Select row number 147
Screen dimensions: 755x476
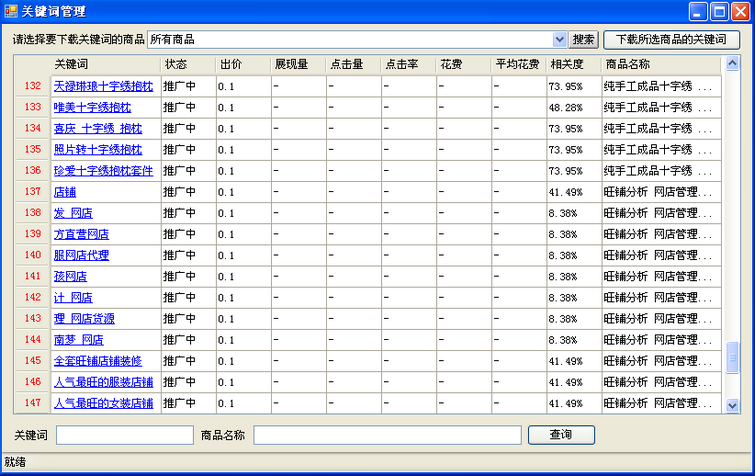pyautogui.click(x=33, y=403)
